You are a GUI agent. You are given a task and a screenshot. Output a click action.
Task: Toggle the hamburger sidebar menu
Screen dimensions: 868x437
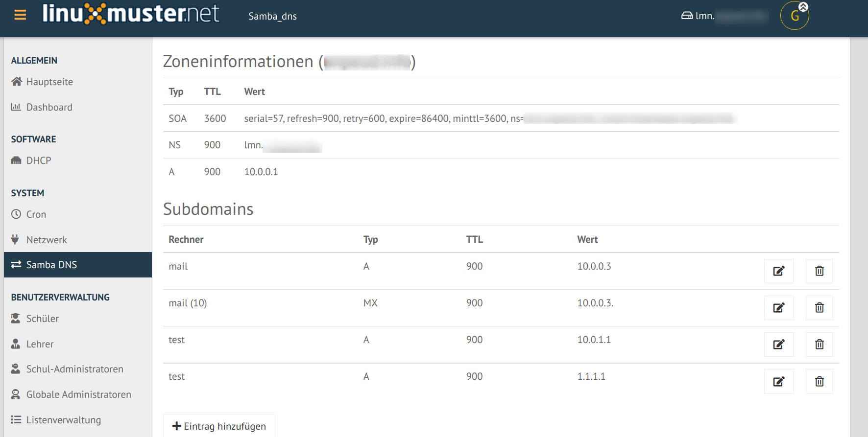click(20, 15)
